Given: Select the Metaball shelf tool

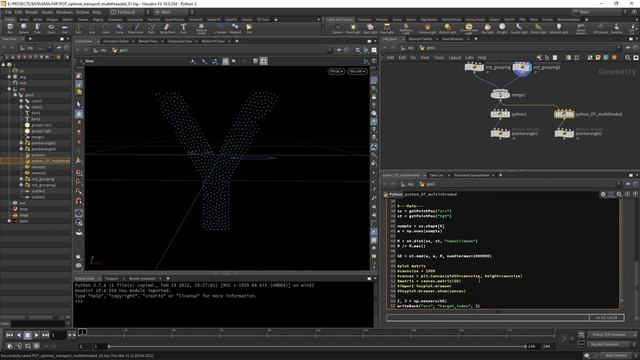Looking at the screenshot, I should click(235, 28).
